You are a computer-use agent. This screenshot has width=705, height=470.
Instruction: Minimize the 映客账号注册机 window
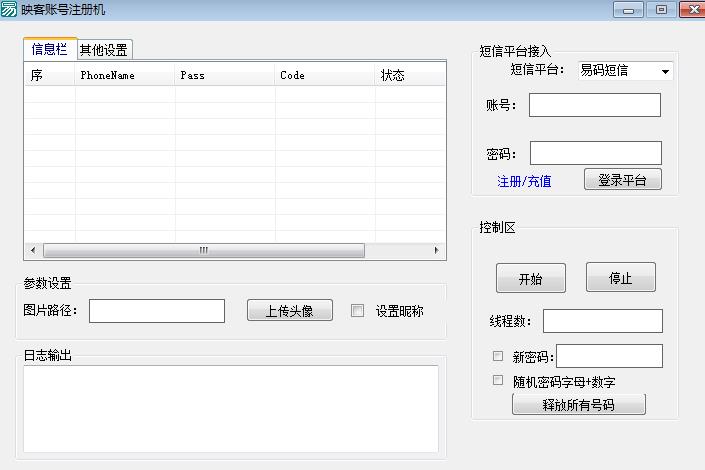click(x=628, y=10)
